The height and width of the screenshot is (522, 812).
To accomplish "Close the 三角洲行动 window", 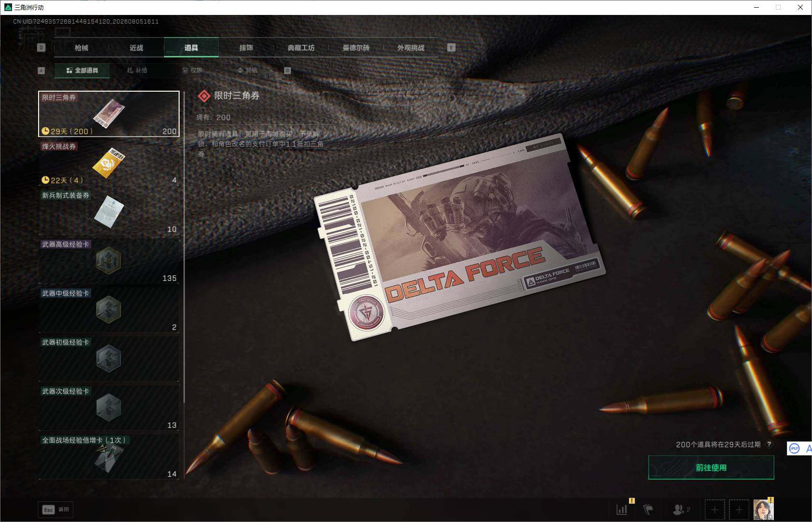I will click(x=800, y=7).
